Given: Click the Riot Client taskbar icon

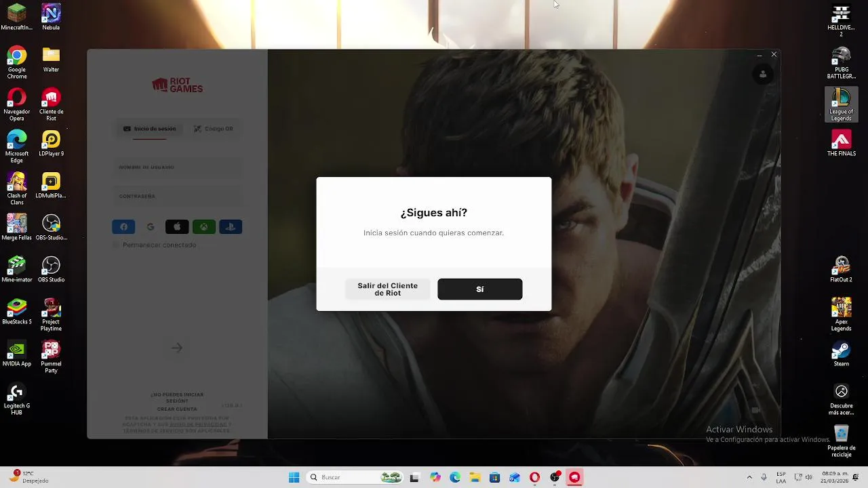Looking at the screenshot, I should point(574,477).
